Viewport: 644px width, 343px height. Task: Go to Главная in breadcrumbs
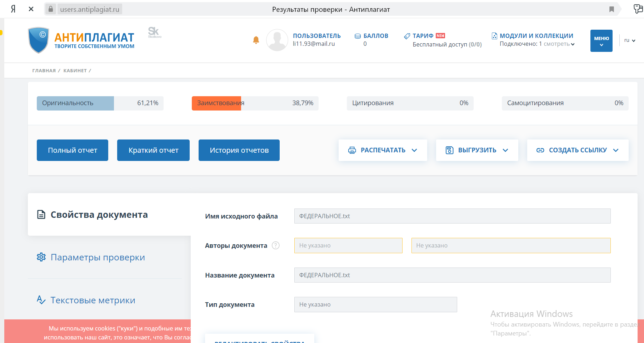tap(44, 70)
